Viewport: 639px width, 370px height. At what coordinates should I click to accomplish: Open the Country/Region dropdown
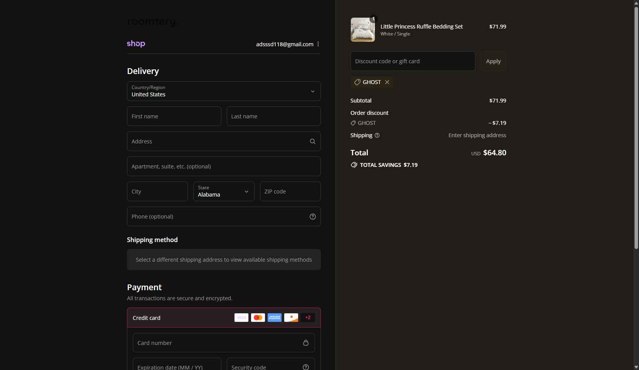coord(224,91)
